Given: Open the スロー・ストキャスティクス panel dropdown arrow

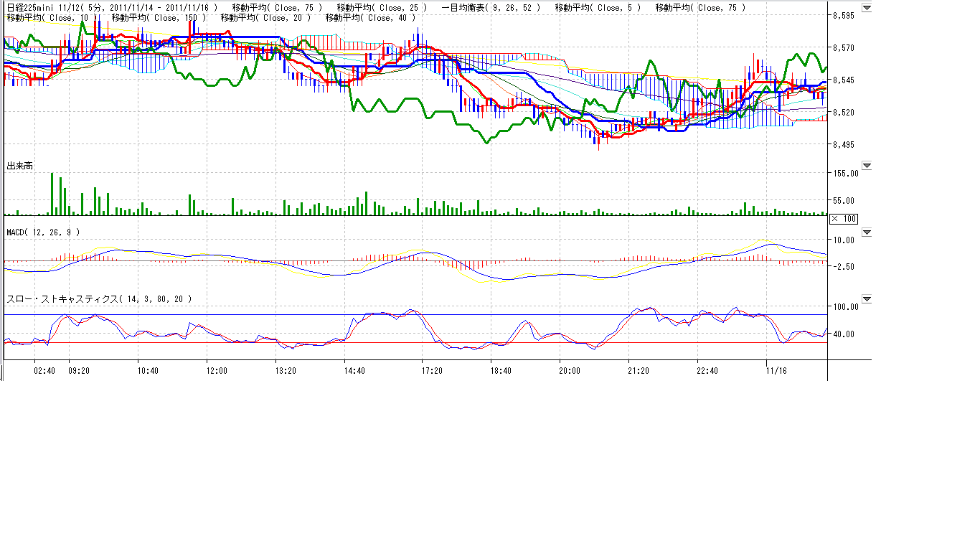Looking at the screenshot, I should point(867,299).
